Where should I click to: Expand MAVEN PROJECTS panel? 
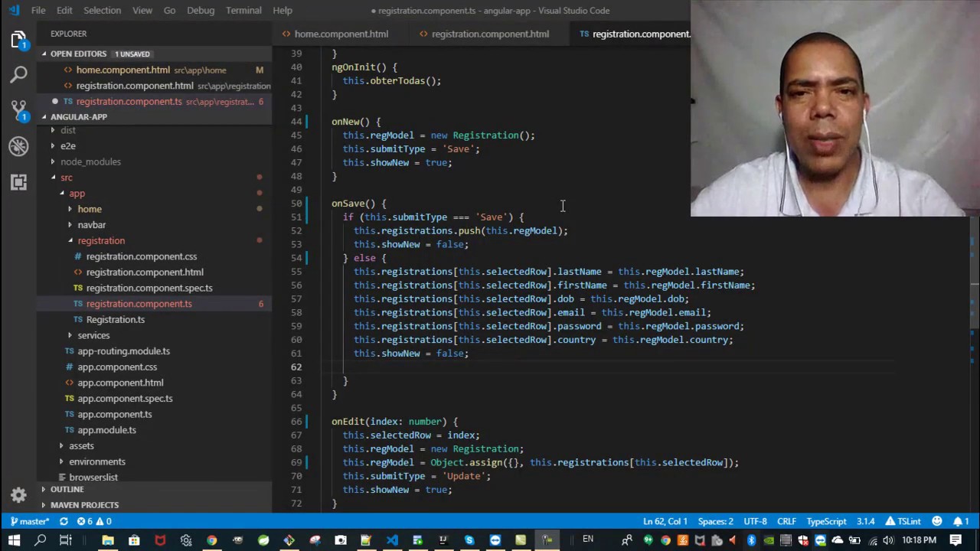point(84,505)
